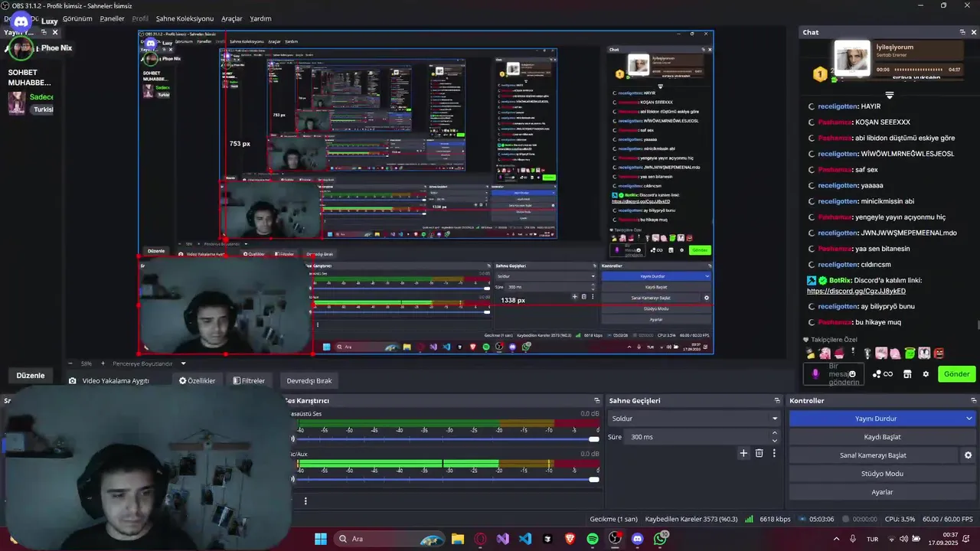Mute the Masaüstü Ses speaker icon
Screen dimensions: 980x551
point(293,439)
